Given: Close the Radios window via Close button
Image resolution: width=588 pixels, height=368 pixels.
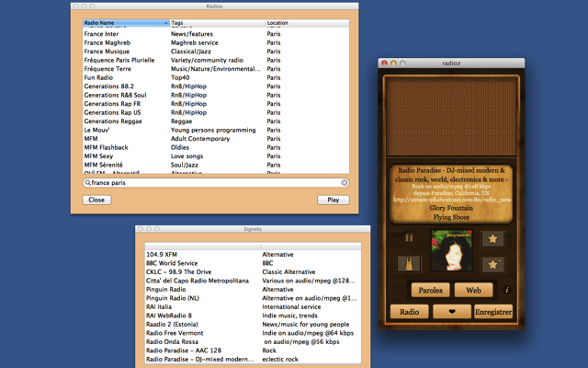Looking at the screenshot, I should pos(96,200).
